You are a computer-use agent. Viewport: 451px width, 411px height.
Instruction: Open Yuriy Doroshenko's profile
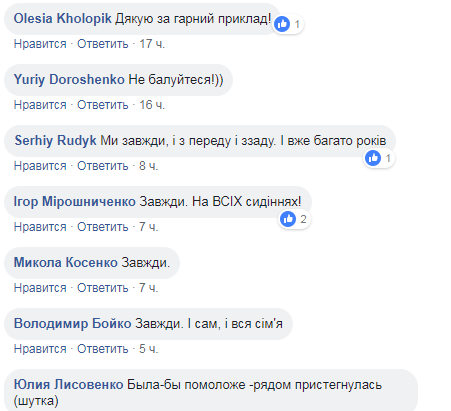click(69, 80)
